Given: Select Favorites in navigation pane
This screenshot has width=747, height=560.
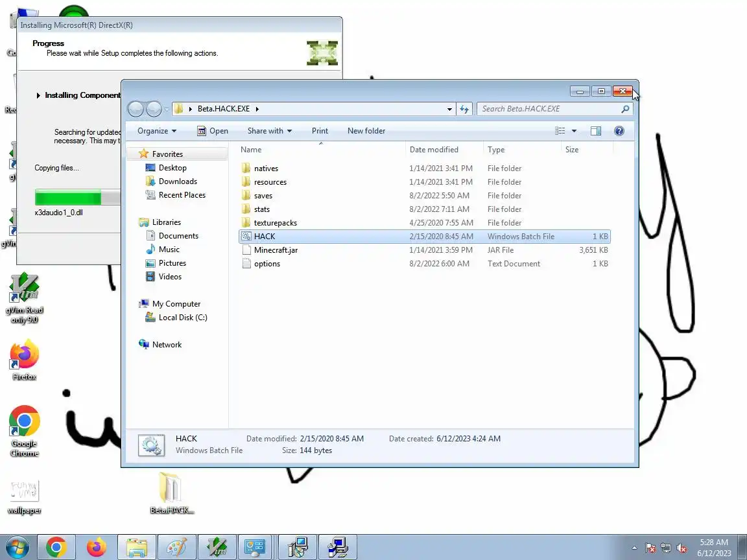Looking at the screenshot, I should coord(167,154).
